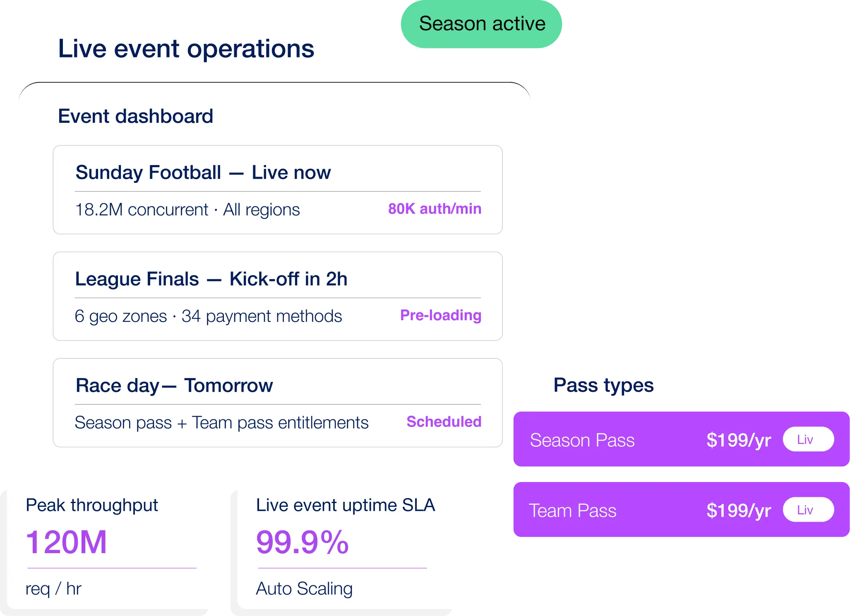Click the Auto Scaling label
Viewport: 850px width, 616px height.
304,589
